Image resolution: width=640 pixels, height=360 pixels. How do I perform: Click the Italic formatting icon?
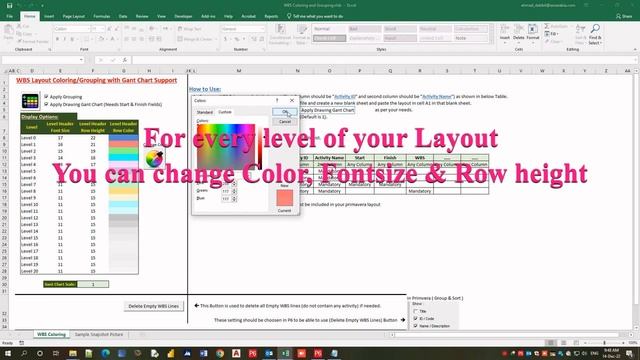(64, 39)
